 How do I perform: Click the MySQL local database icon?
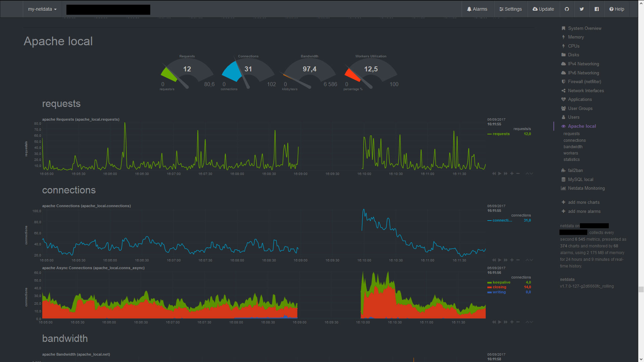tap(563, 180)
